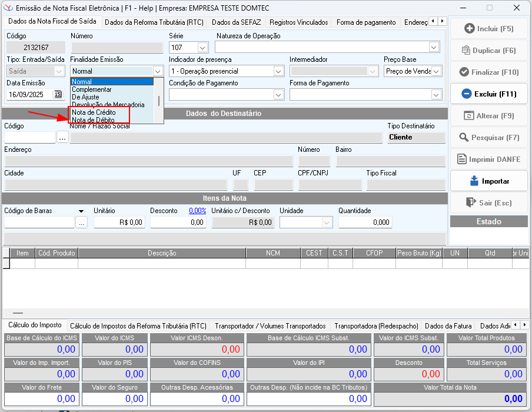The image size is (532, 412).
Task: Click the Quantidade input field
Action: [365, 222]
